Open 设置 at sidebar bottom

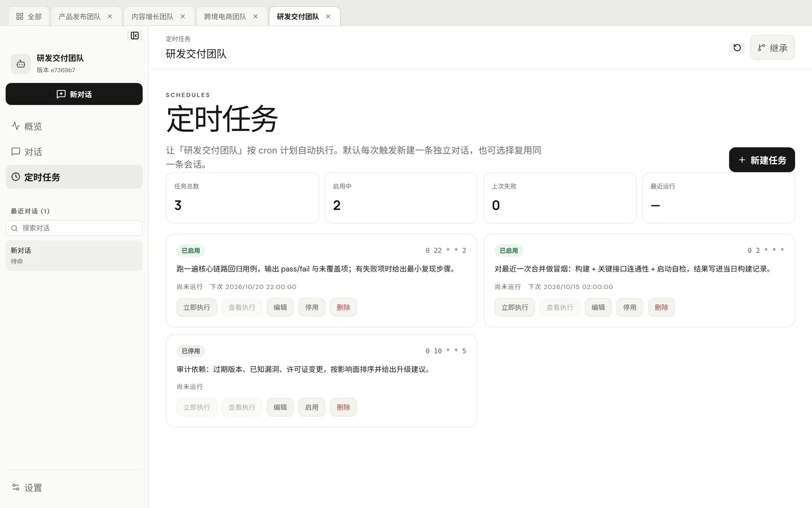tap(74, 488)
